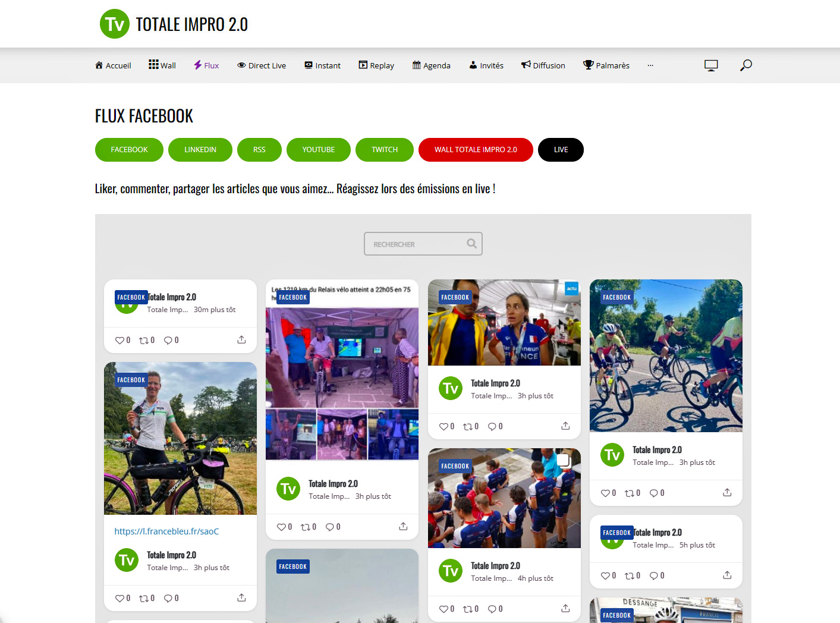Image resolution: width=840 pixels, height=623 pixels.
Task: Open the search magnifier icon
Action: 746,65
